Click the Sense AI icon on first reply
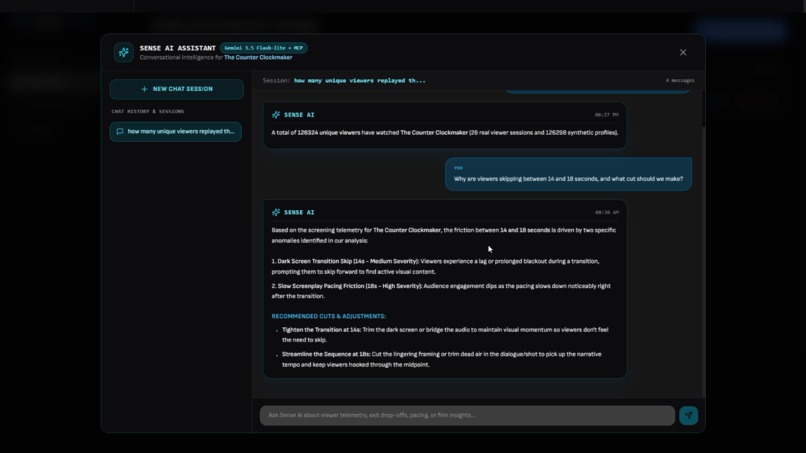Screen dimensions: 806x453 tap(276, 115)
